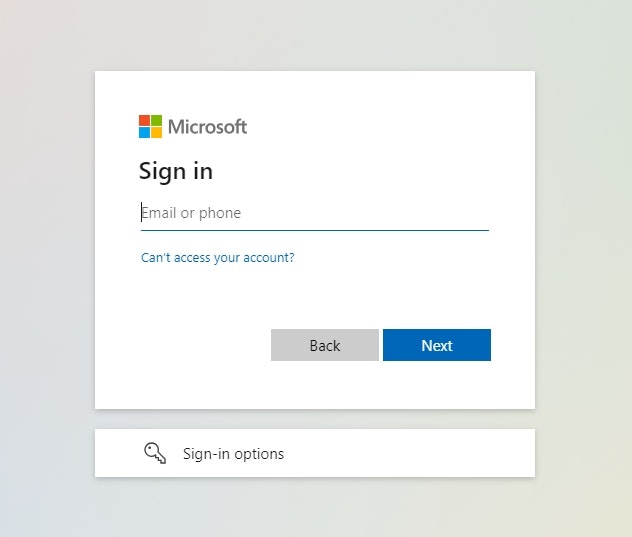The height and width of the screenshot is (537, 632).
Task: Click the Sign in heading
Action: pos(176,171)
